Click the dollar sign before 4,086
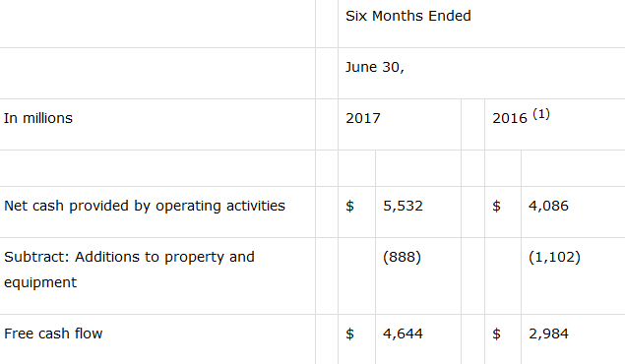This screenshot has width=625, height=364. (496, 206)
